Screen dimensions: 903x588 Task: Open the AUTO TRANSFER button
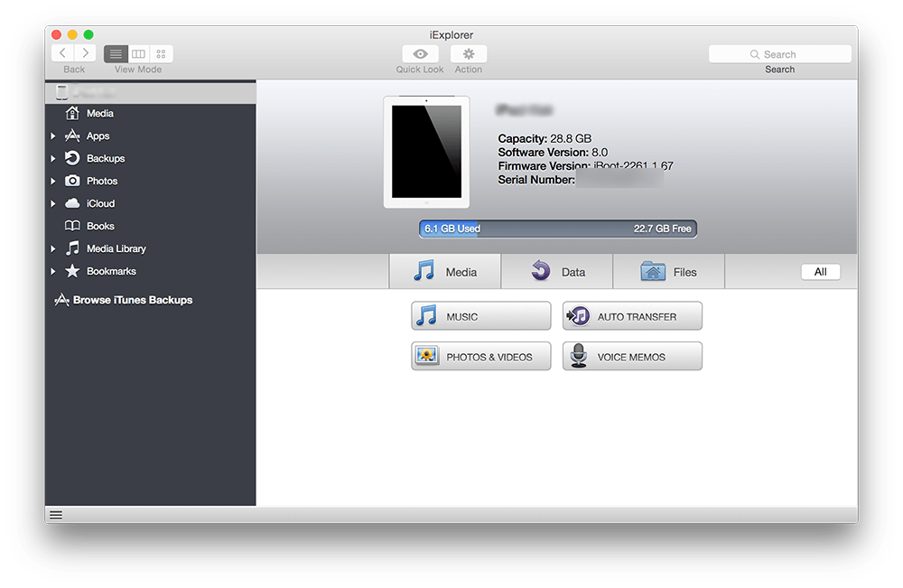tap(632, 316)
